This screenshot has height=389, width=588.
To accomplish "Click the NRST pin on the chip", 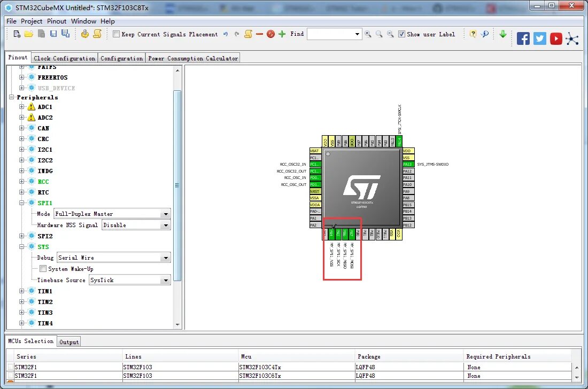I will (x=315, y=191).
